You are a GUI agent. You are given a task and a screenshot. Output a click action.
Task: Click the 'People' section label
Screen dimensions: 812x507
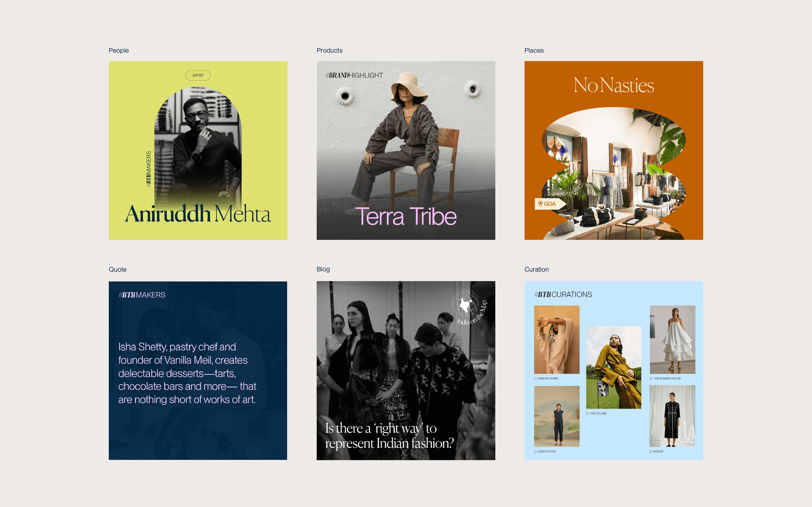pos(119,51)
